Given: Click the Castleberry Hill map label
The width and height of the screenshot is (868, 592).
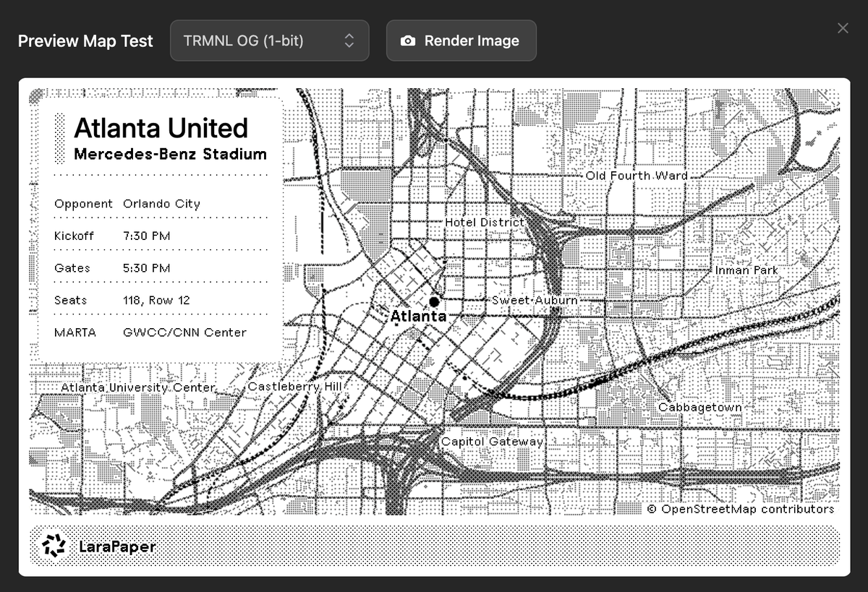Looking at the screenshot, I should click(x=295, y=387).
